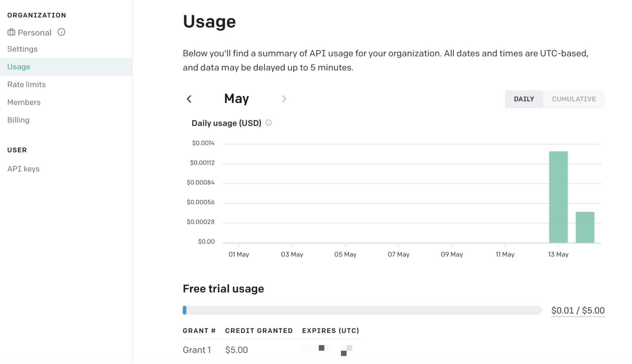Click the EXPIRES (UTC) column header
Screen dimensions: 632x364
[x=331, y=331]
